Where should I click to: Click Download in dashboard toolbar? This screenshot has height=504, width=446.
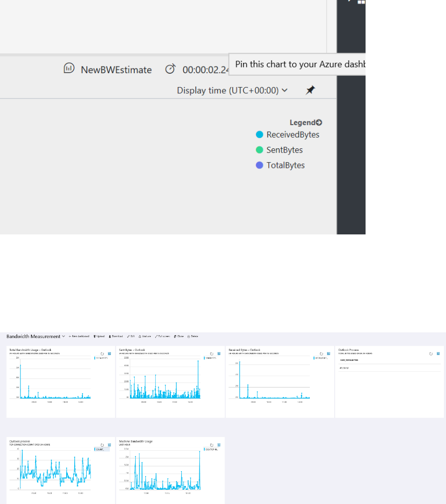tap(116, 336)
